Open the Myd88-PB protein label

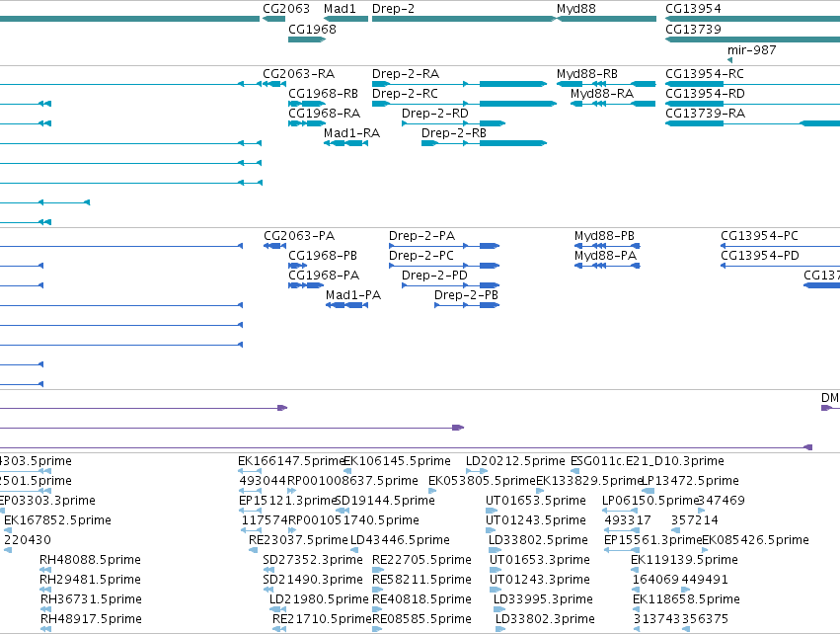(604, 236)
